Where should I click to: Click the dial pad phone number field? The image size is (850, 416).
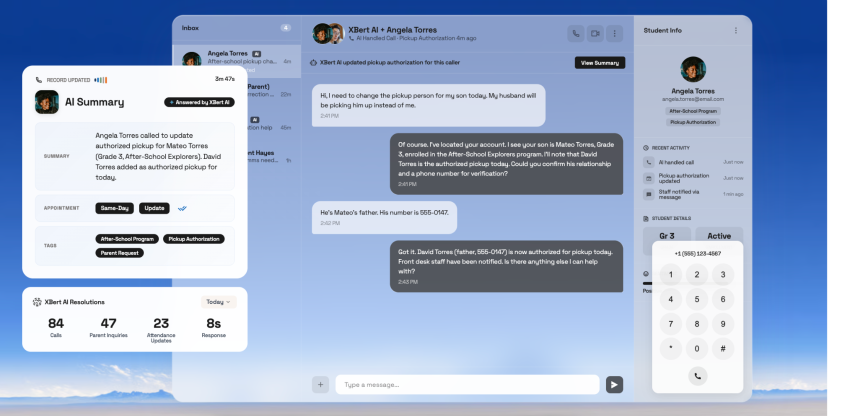tap(698, 254)
